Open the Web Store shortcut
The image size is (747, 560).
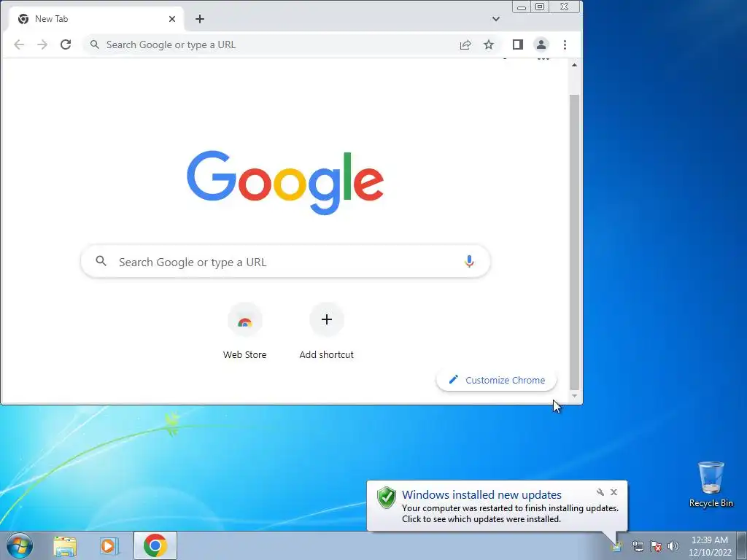(245, 332)
